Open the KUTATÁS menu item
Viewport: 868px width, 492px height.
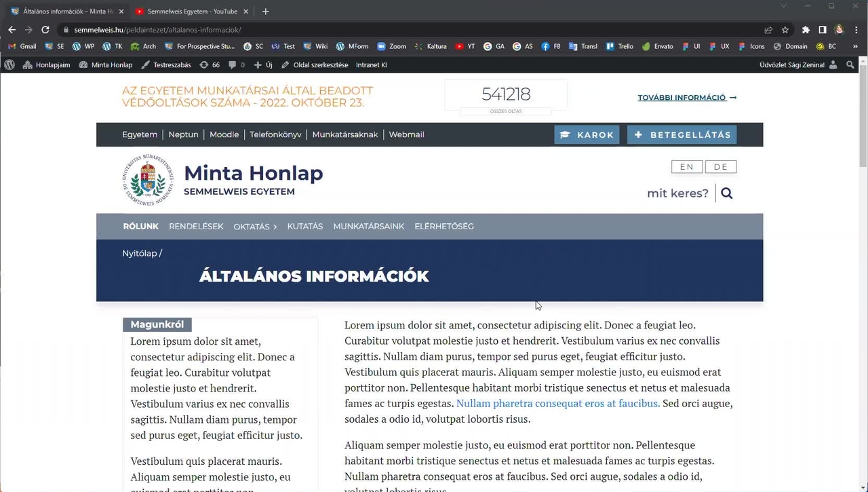pyautogui.click(x=305, y=227)
